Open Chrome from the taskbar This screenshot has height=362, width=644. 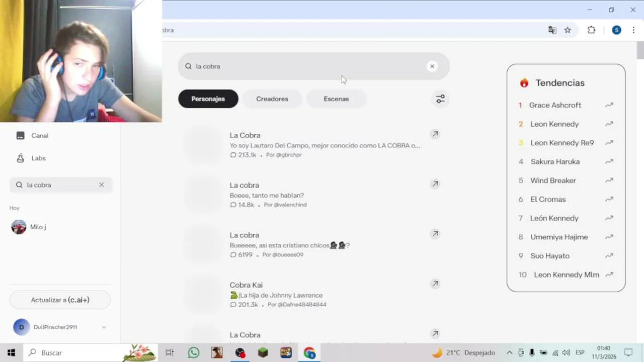click(x=309, y=353)
